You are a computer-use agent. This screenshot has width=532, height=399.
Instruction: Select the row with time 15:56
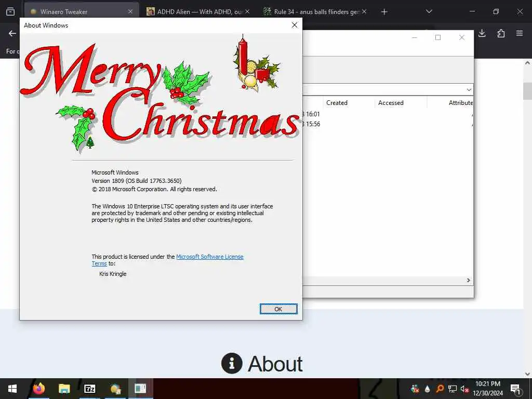click(x=387, y=124)
